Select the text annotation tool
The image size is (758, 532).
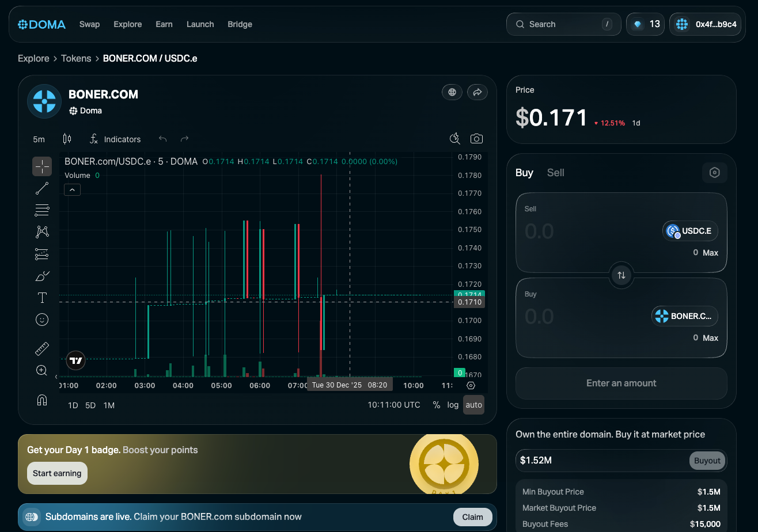42,298
